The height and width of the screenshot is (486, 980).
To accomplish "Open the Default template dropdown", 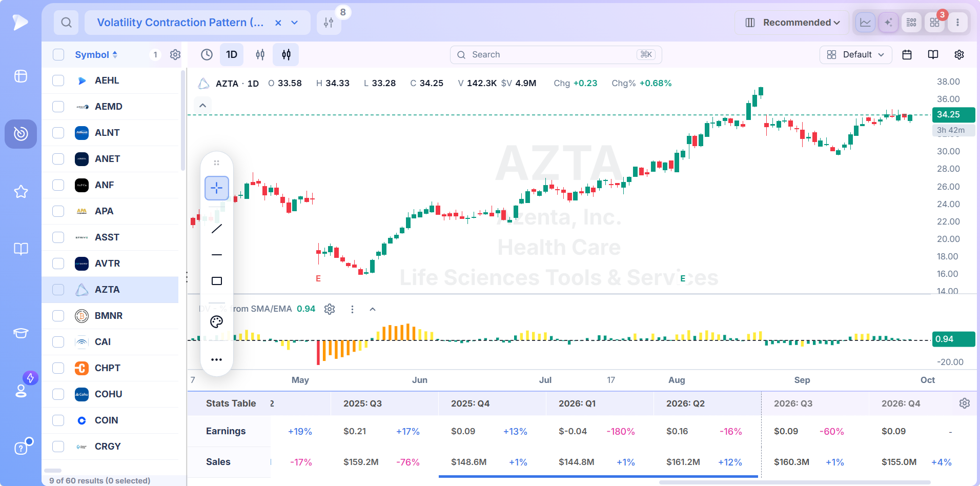I will 856,55.
